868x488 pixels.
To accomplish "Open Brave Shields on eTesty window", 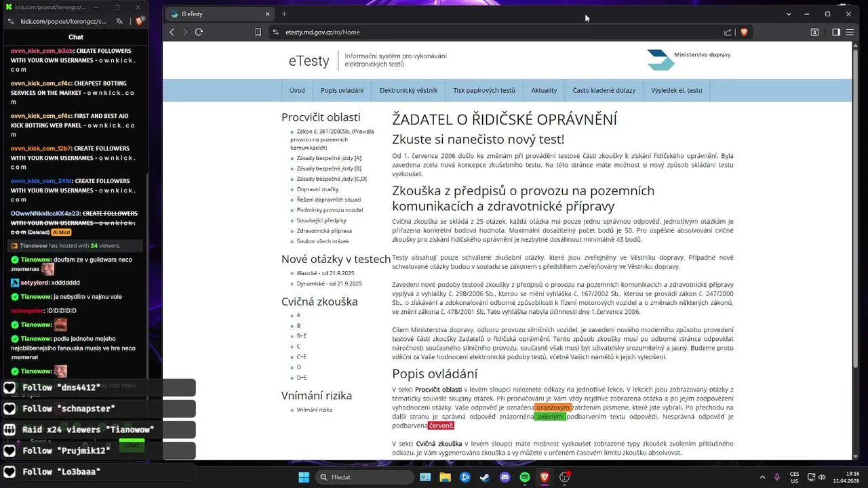I will click(x=743, y=32).
